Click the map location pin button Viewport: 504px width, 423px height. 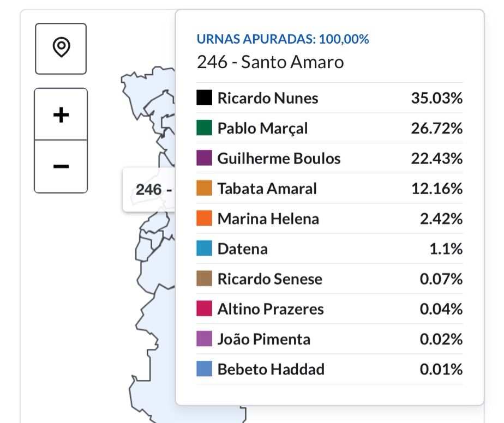(x=61, y=48)
